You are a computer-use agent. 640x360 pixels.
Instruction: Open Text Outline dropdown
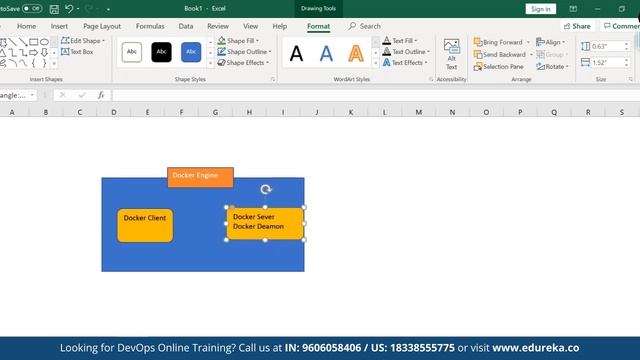406,52
